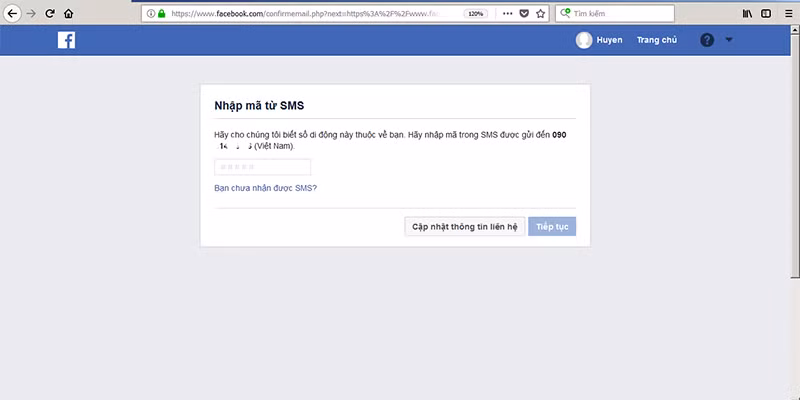The height and width of the screenshot is (400, 800).
Task: Click the Tiếp tục button
Action: tap(552, 227)
